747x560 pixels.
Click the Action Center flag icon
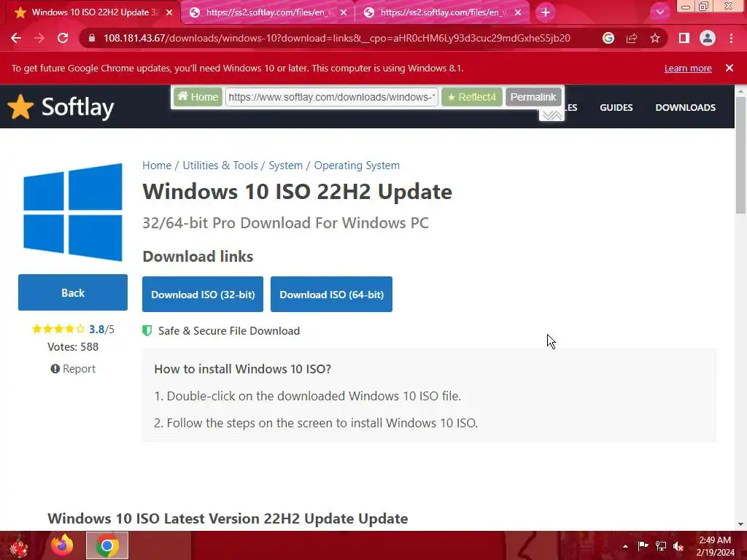click(x=643, y=546)
